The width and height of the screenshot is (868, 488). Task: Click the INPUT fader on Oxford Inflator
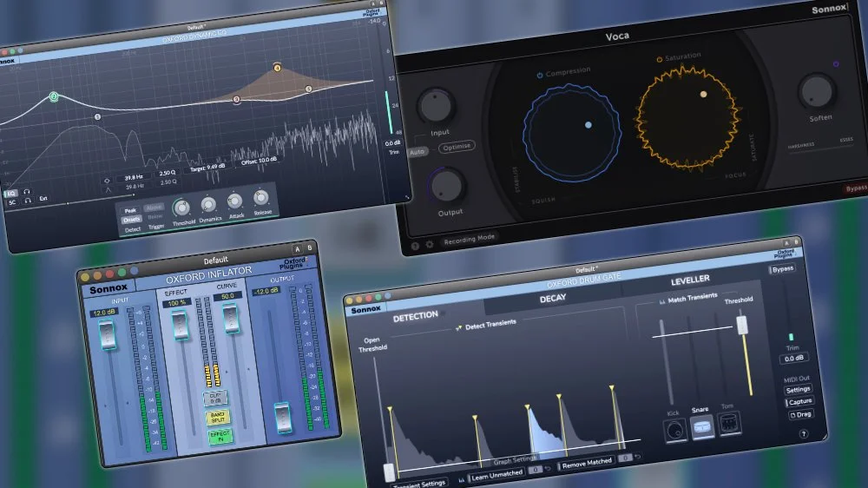tap(106, 334)
